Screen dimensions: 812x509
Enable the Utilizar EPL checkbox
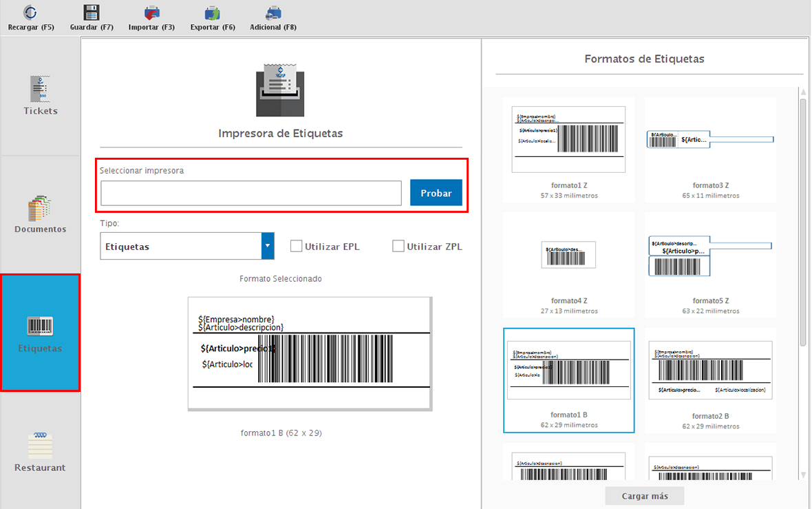(297, 246)
